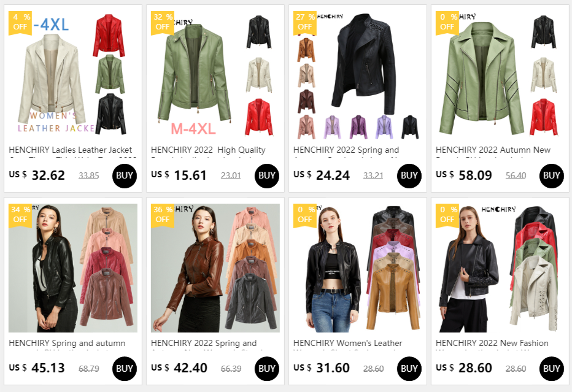Open HENCHIRY Spring and autumn title link
This screenshot has width=572, height=392.
coord(67,343)
